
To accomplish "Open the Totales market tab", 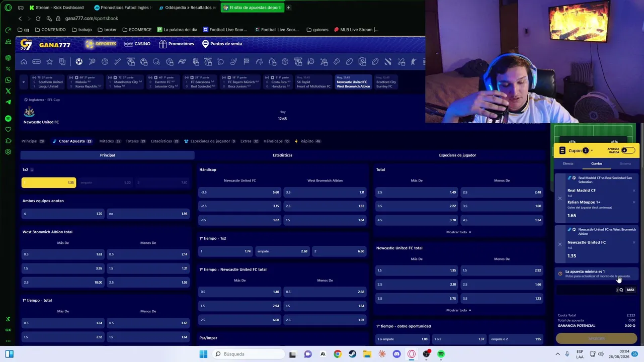I will (135, 141).
